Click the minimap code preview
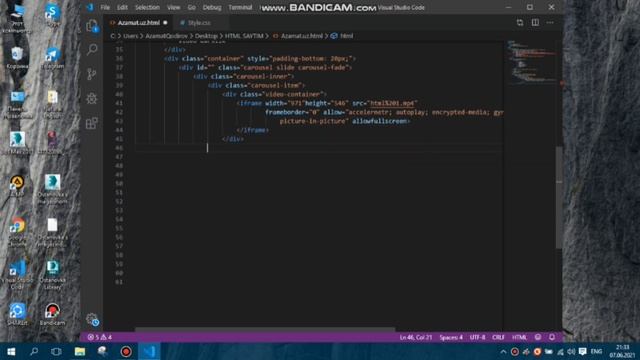Viewport: 640px width, 360px height. coord(532,62)
